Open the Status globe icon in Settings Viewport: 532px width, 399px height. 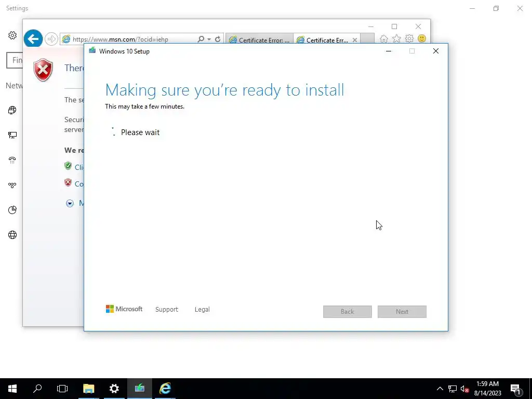pos(12,110)
